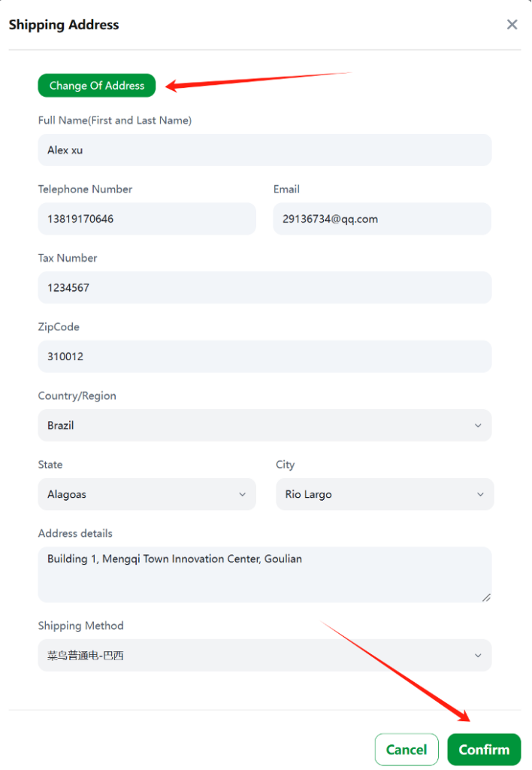Focus the Full Name input field

click(x=264, y=150)
